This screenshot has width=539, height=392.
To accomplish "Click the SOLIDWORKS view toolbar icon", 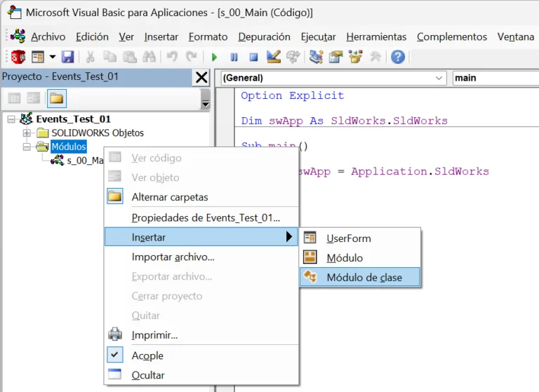I will (x=18, y=57).
